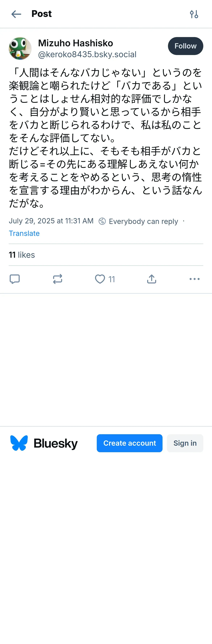Click the reply speech bubble icon
212x644 pixels.
[14, 279]
